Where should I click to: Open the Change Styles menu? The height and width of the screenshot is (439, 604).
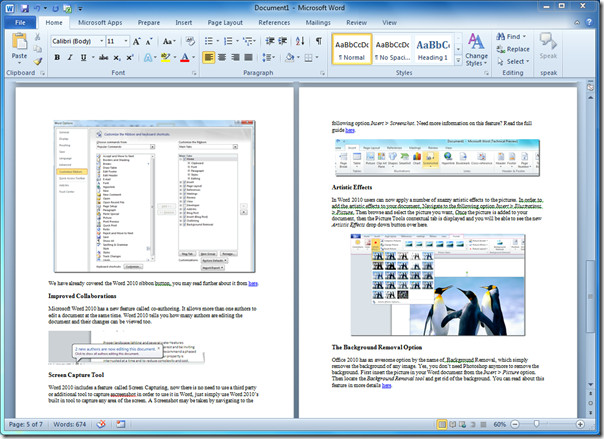[476, 50]
